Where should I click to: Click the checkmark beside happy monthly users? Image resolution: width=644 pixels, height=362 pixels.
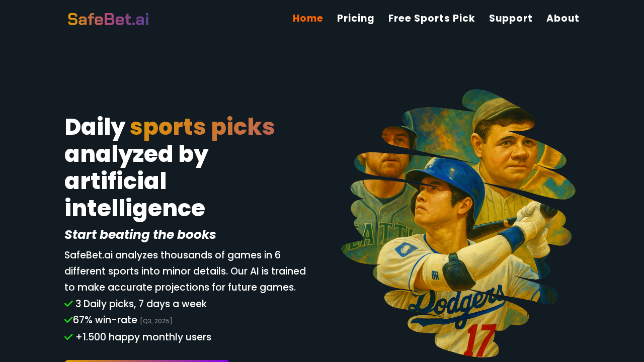click(68, 336)
